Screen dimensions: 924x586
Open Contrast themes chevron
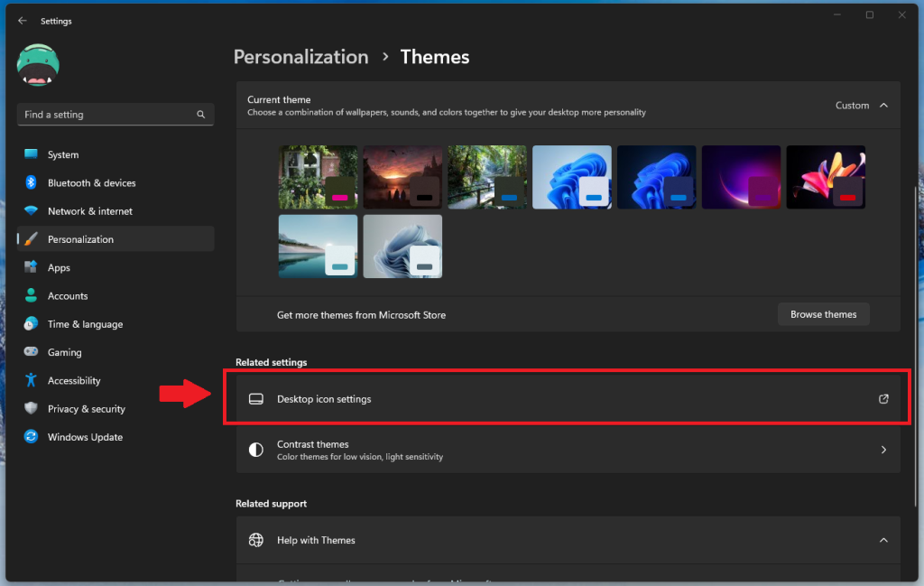[883, 450]
